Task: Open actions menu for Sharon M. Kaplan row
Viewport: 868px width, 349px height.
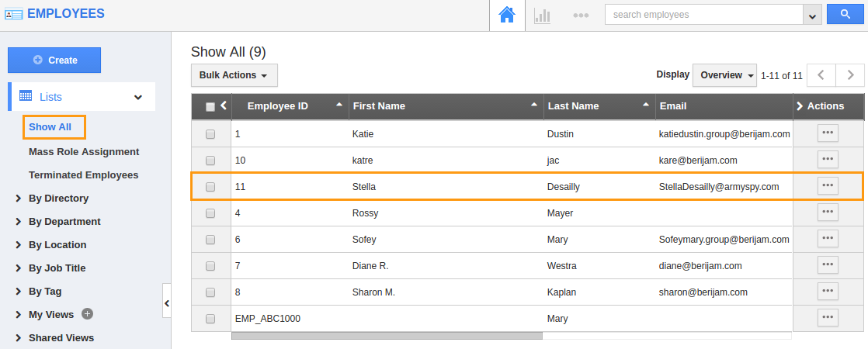Action: [828, 291]
